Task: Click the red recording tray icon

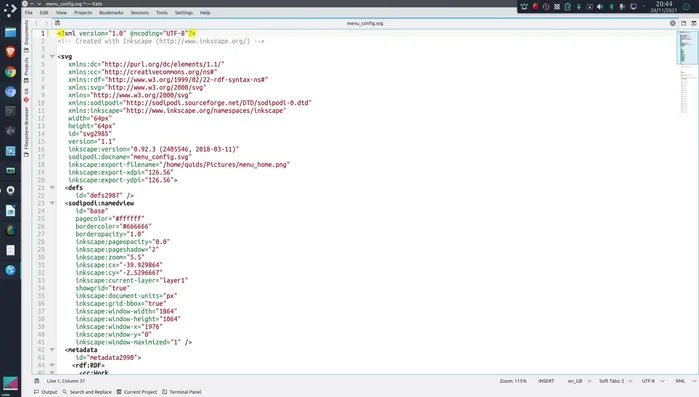Action: pyautogui.click(x=535, y=7)
